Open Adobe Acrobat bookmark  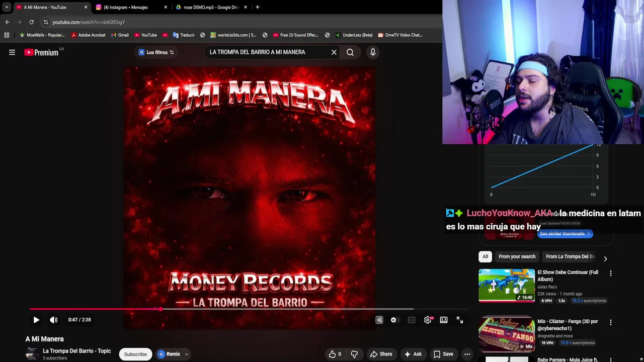89,35
